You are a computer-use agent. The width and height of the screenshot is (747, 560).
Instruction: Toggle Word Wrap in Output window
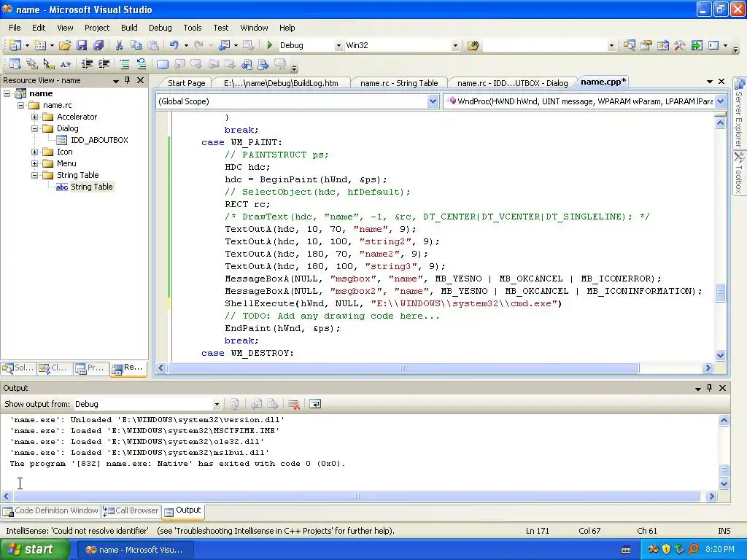coord(315,404)
